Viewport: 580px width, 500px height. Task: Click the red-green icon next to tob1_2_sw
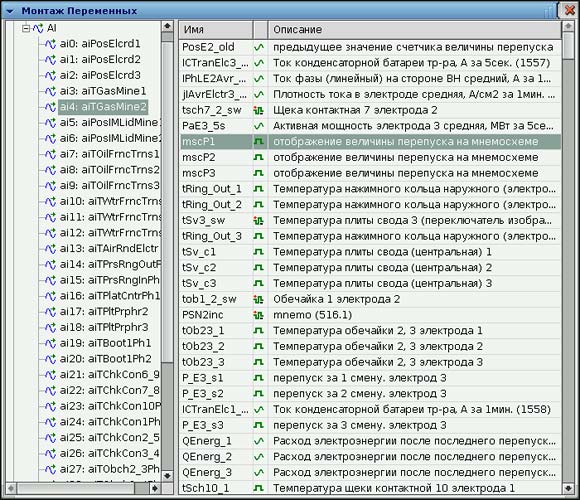(x=259, y=300)
